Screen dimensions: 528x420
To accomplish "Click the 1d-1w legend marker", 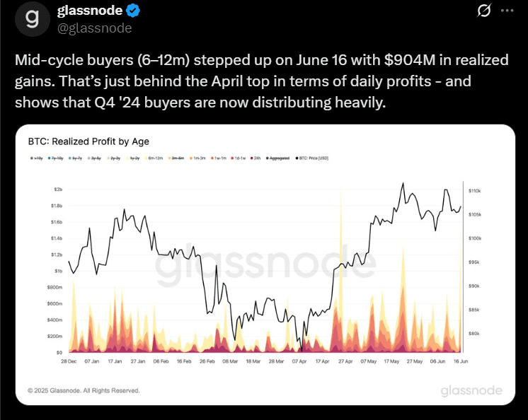I will tap(234, 158).
